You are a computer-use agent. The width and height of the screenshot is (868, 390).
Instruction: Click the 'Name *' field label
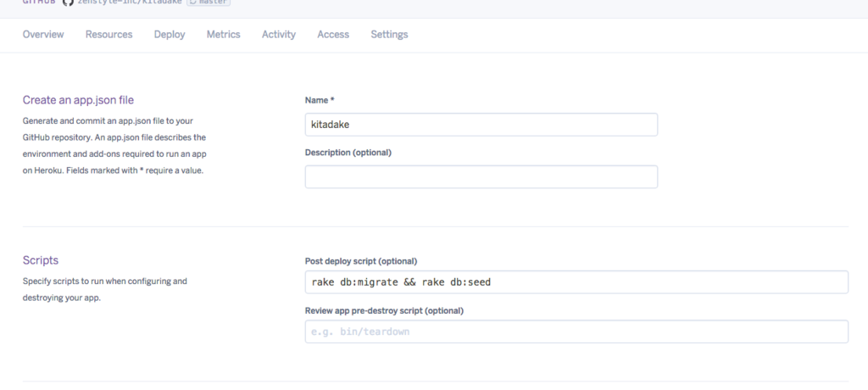(x=320, y=100)
